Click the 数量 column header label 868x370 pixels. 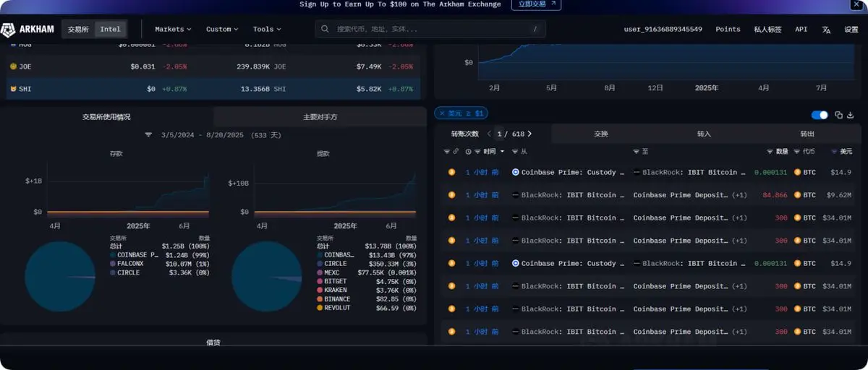[782, 152]
